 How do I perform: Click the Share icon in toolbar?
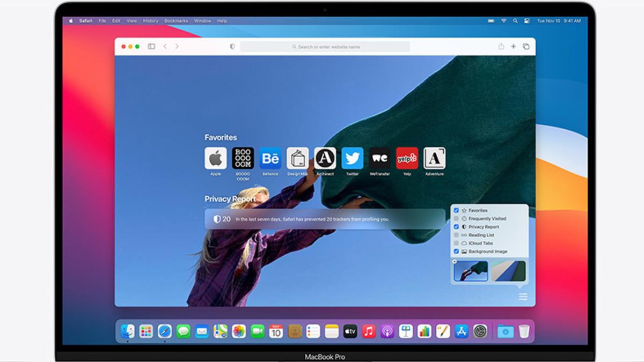click(x=501, y=47)
